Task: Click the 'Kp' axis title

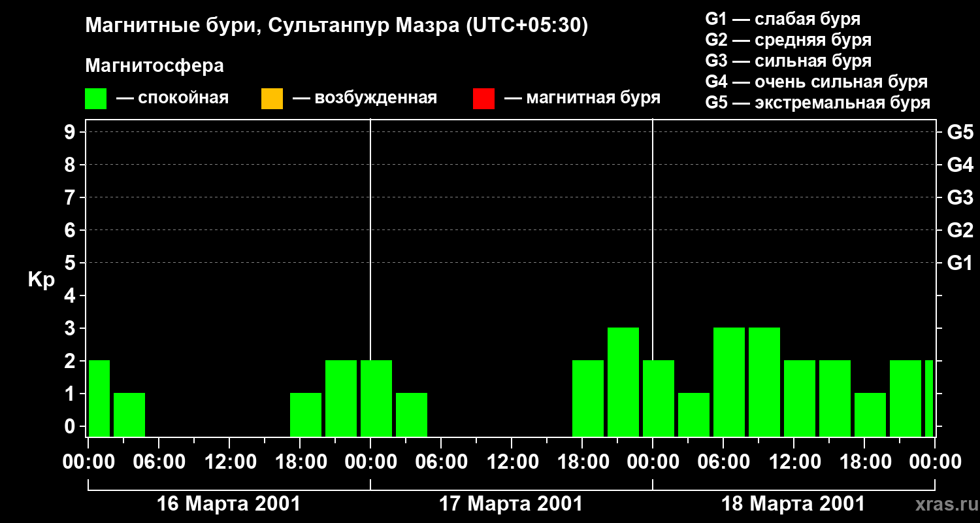Action: coord(41,280)
